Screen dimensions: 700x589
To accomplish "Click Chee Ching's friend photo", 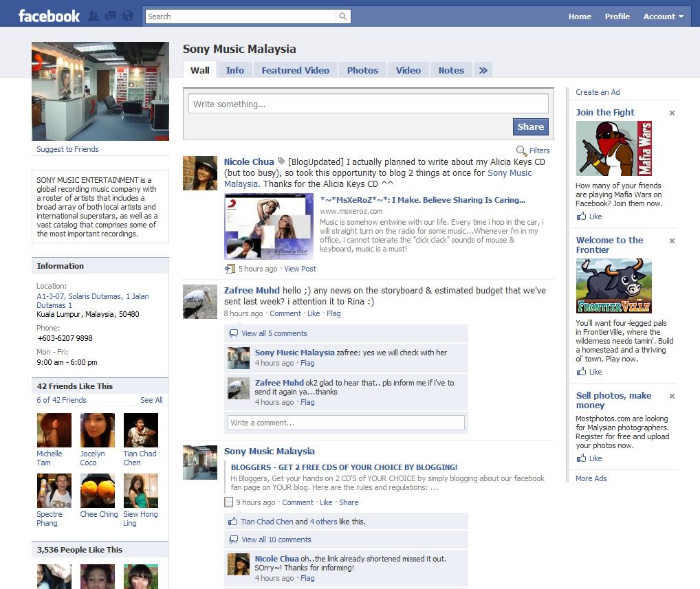I will pos(98,491).
